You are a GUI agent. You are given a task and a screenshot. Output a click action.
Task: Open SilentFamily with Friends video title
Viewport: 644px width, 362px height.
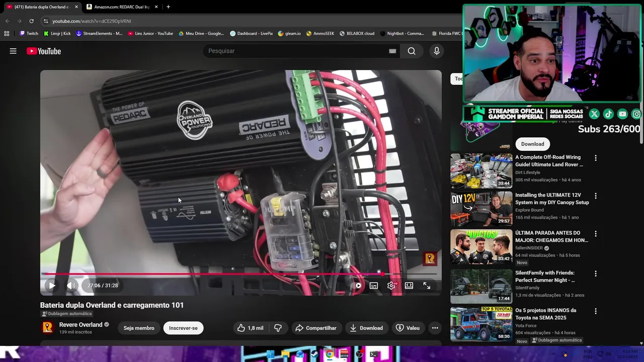(x=545, y=276)
